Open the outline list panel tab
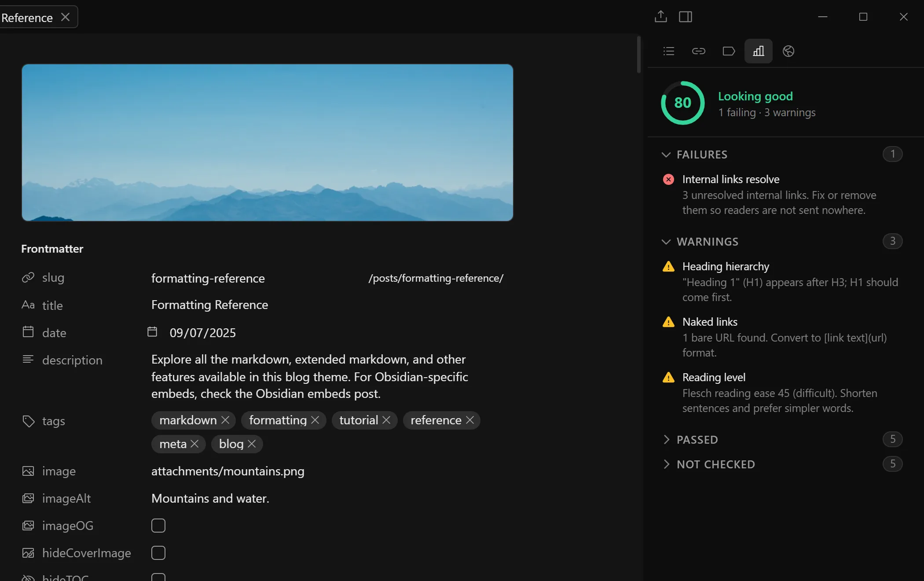Image resolution: width=924 pixels, height=581 pixels. coord(669,51)
